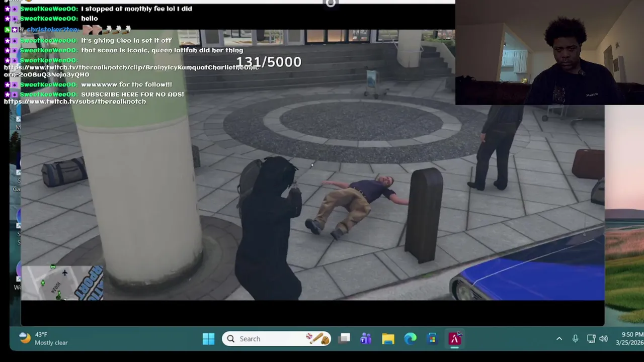
Task: Open Task View from the taskbar
Action: [344, 338]
